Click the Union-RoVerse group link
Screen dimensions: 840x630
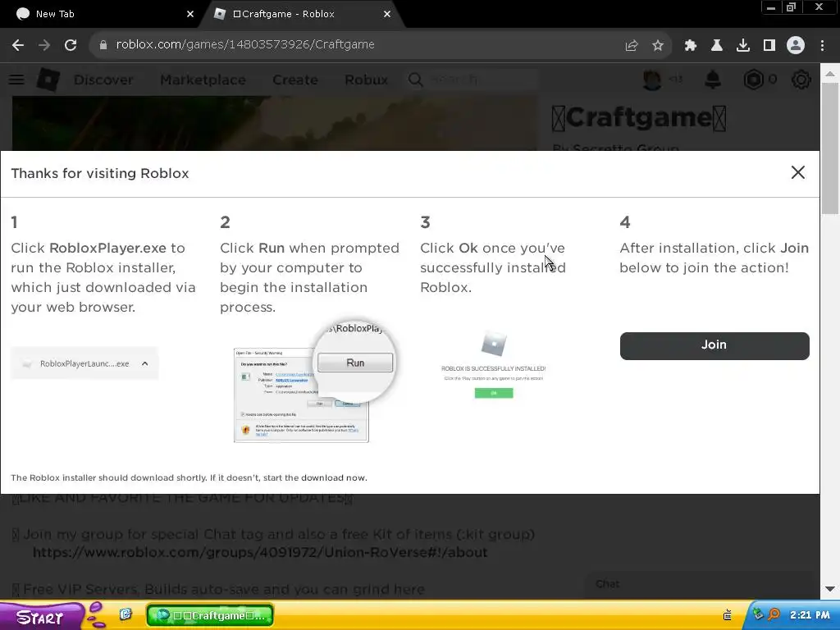pos(260,553)
